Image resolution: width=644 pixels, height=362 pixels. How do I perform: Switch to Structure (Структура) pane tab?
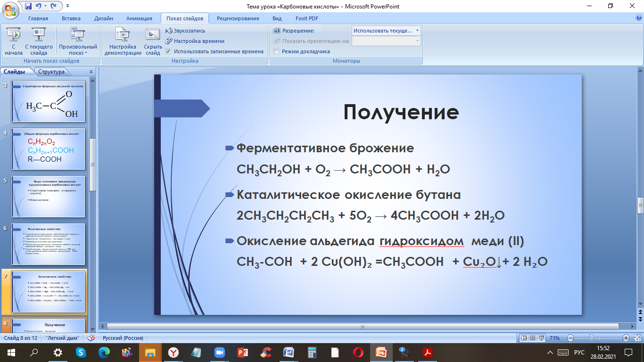point(51,72)
